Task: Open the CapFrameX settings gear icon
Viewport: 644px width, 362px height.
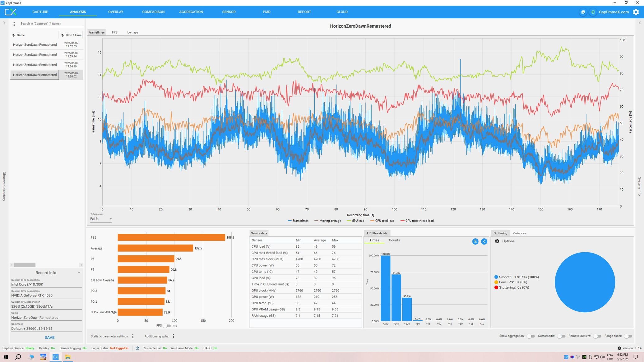Action: point(636,12)
